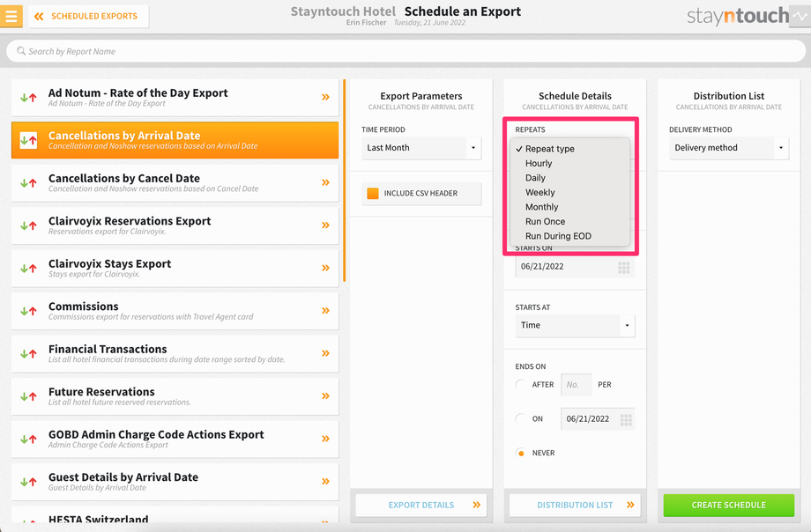This screenshot has height=532, width=811.
Task: Select Cancellations by Arrival Date report title
Action: click(124, 136)
